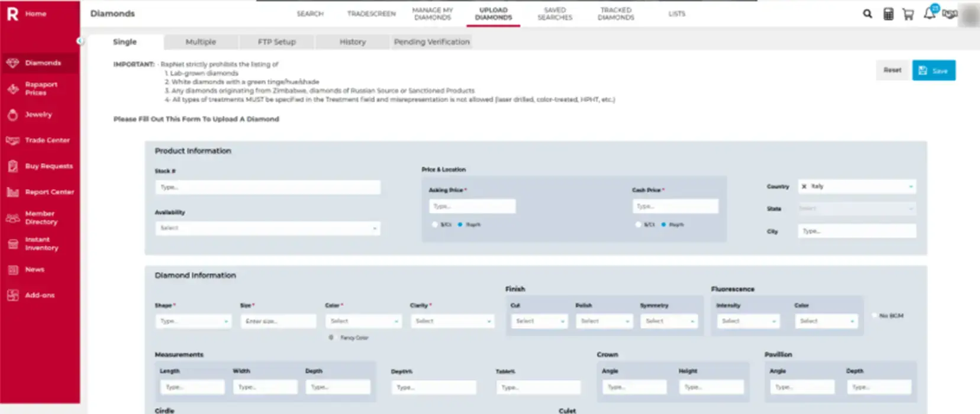Click the Pavilion Depth field
Image resolution: width=980 pixels, height=414 pixels.
click(879, 387)
